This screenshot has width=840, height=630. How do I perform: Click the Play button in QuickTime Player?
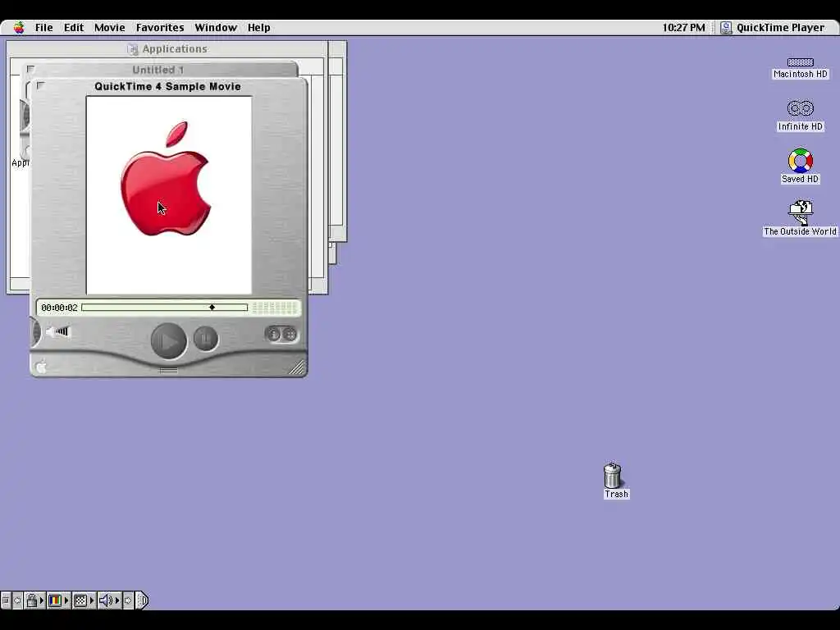coord(169,340)
